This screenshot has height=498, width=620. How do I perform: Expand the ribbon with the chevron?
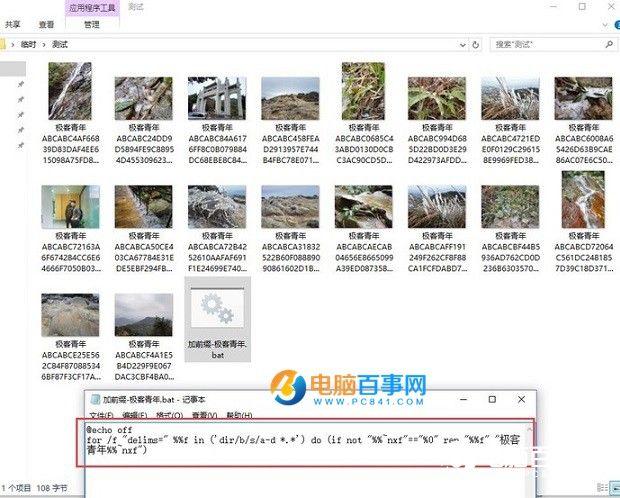[605, 25]
